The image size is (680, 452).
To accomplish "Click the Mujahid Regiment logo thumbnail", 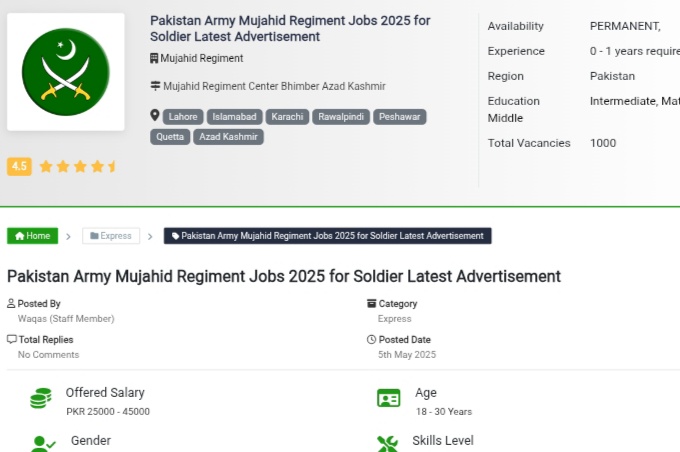I will (65, 72).
